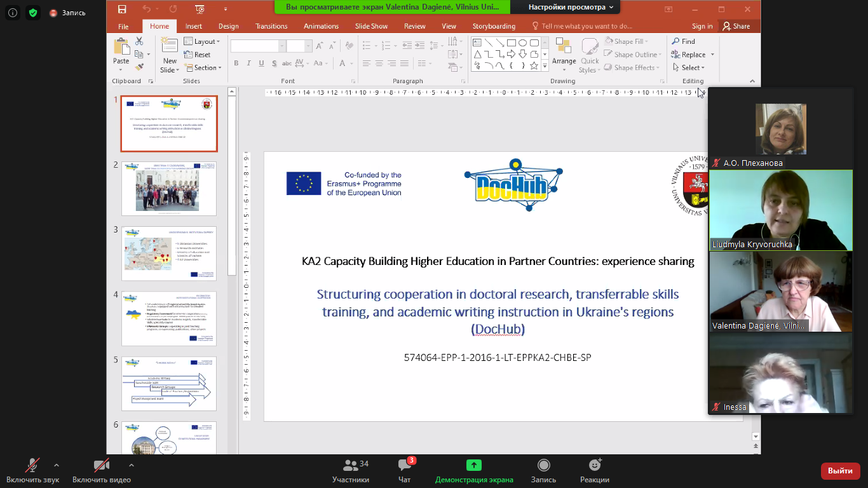868x488 pixels.
Task: Switch to the Storyboarding tab
Action: pyautogui.click(x=494, y=26)
